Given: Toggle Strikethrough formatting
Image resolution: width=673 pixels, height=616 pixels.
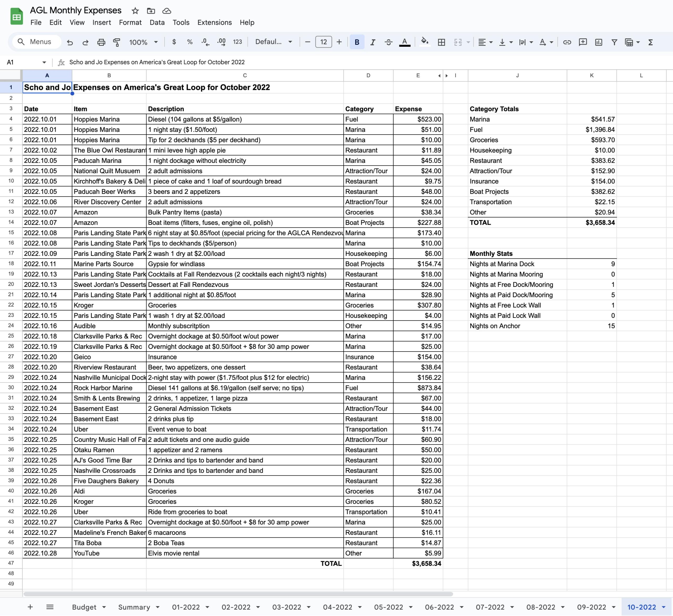Looking at the screenshot, I should (x=388, y=42).
